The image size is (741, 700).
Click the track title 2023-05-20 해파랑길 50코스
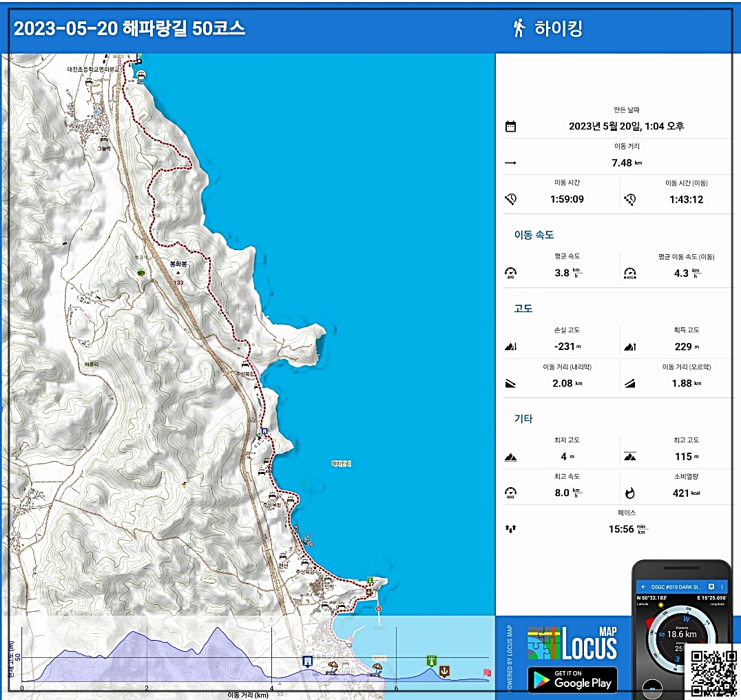(x=129, y=28)
